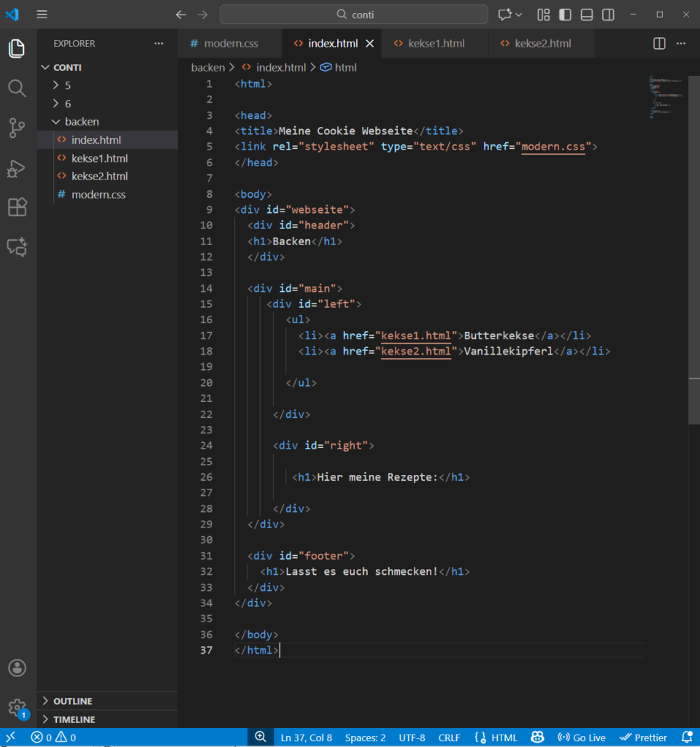Image resolution: width=700 pixels, height=747 pixels.
Task: Collapse the backen folder
Action: (81, 122)
